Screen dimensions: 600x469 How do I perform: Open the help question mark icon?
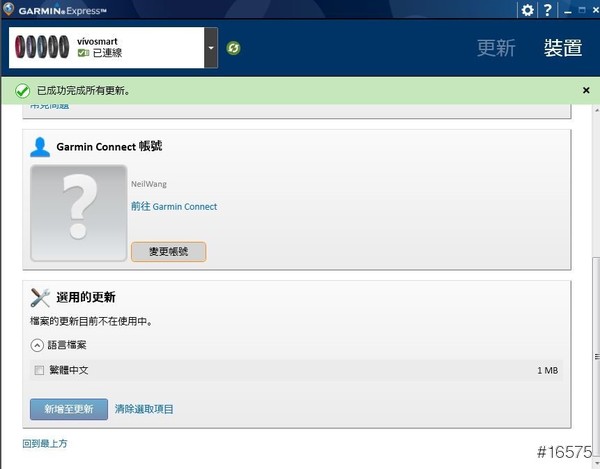click(x=548, y=10)
